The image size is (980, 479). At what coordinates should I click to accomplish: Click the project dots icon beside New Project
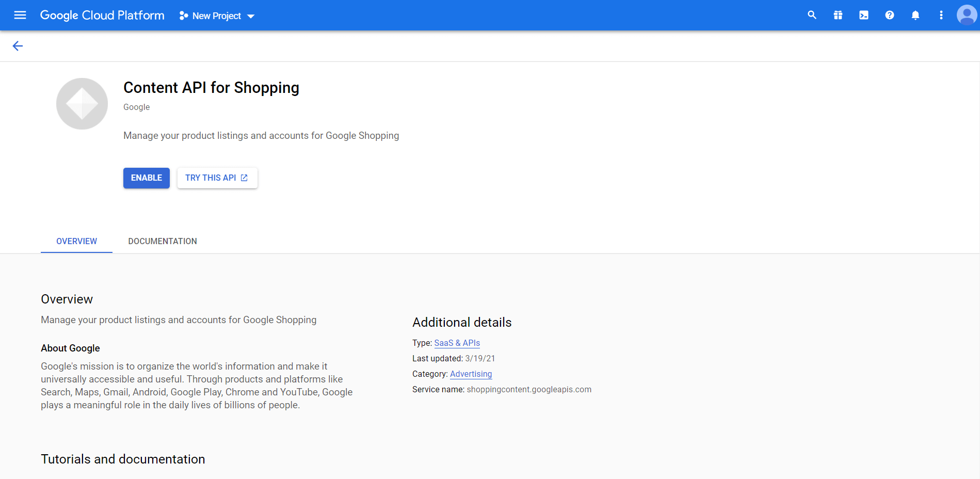[184, 16]
